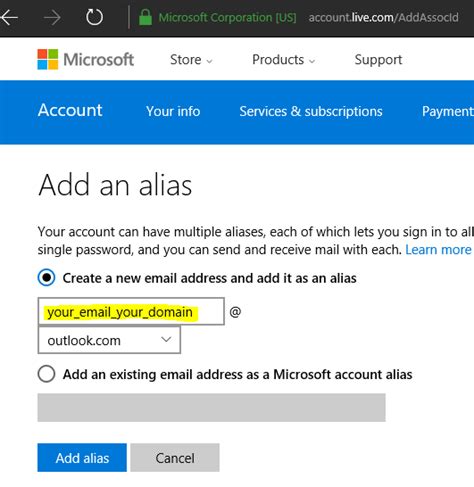
Task: Open the Services & subscriptions tab
Action: pos(311,111)
